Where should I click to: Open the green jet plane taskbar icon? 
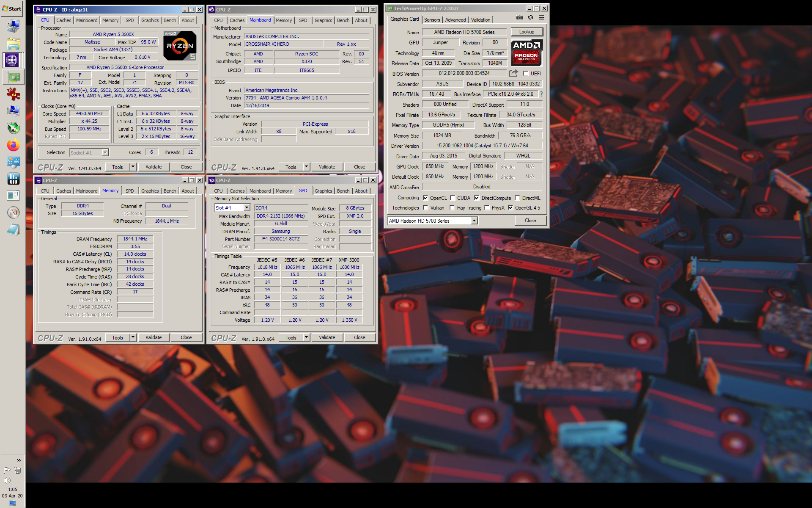pos(13,128)
